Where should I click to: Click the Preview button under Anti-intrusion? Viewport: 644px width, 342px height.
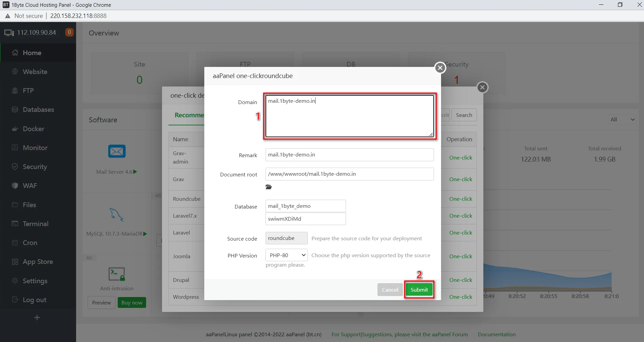click(101, 302)
